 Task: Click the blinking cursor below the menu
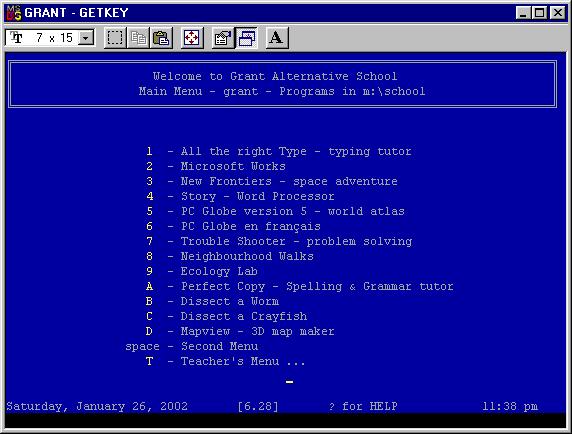click(290, 382)
